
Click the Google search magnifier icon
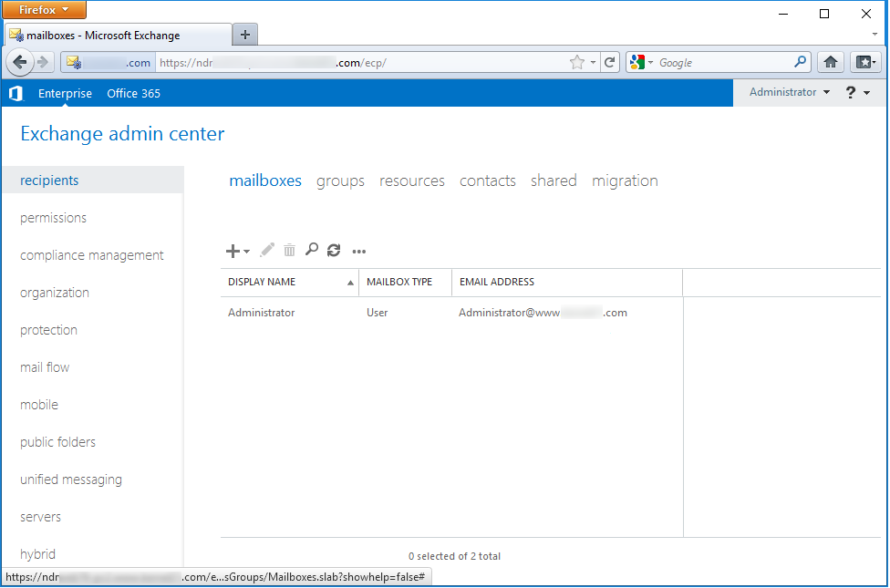point(801,62)
